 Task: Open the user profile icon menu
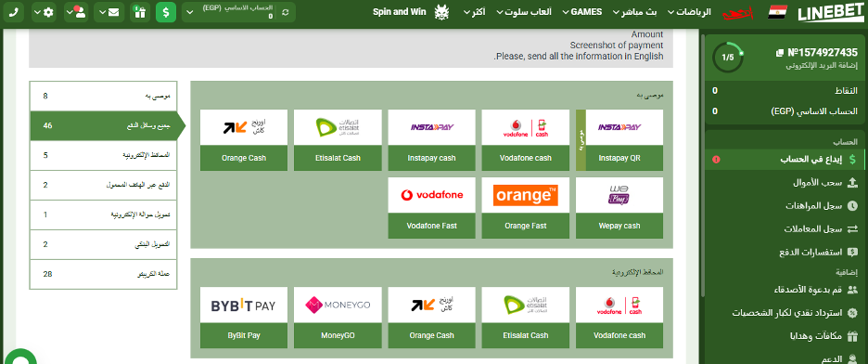click(x=76, y=12)
